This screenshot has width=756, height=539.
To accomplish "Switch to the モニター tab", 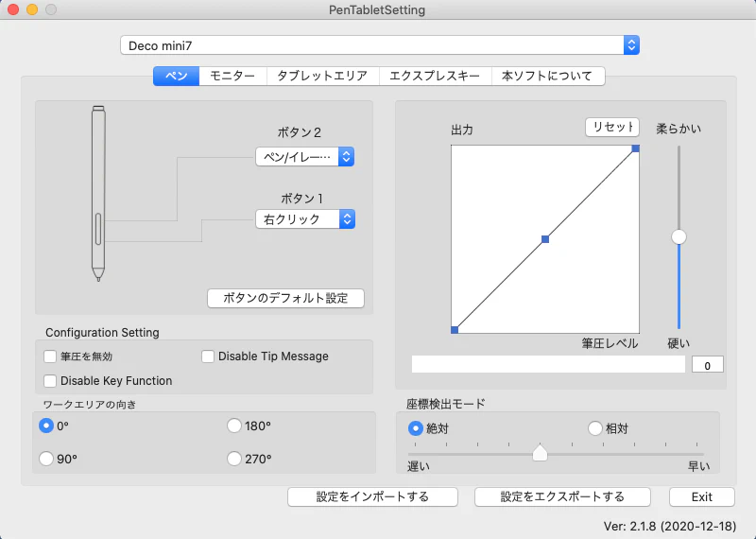I will (232, 76).
